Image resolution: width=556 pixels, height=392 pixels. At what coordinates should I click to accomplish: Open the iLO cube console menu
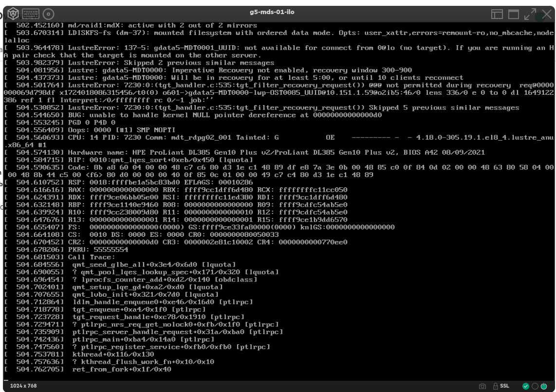point(13,14)
